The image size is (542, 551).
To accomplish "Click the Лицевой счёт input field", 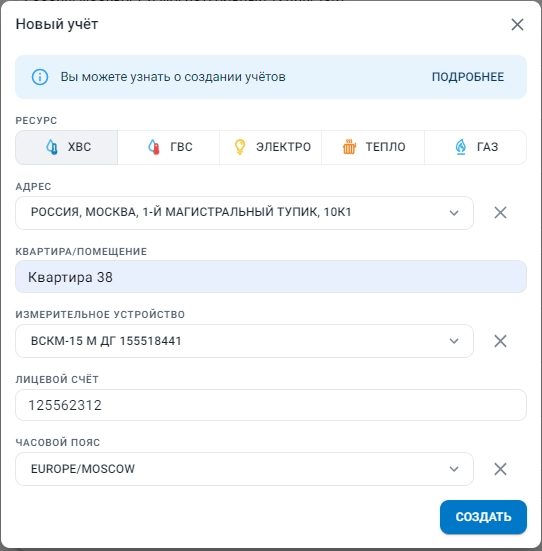I will 271,405.
